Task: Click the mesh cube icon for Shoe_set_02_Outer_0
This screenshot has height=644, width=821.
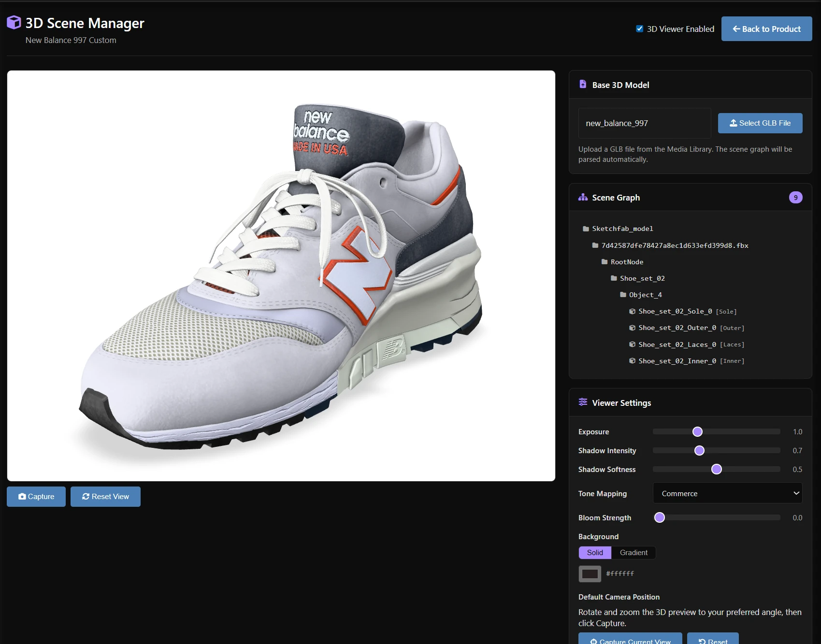Action: coord(632,328)
